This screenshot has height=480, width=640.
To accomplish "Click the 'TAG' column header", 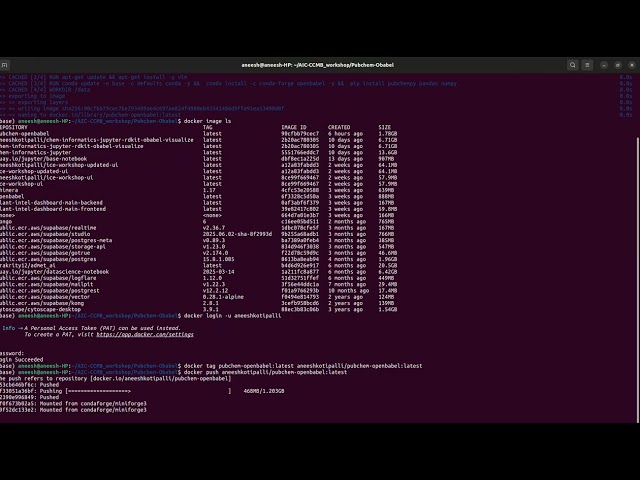I will 207,127.
